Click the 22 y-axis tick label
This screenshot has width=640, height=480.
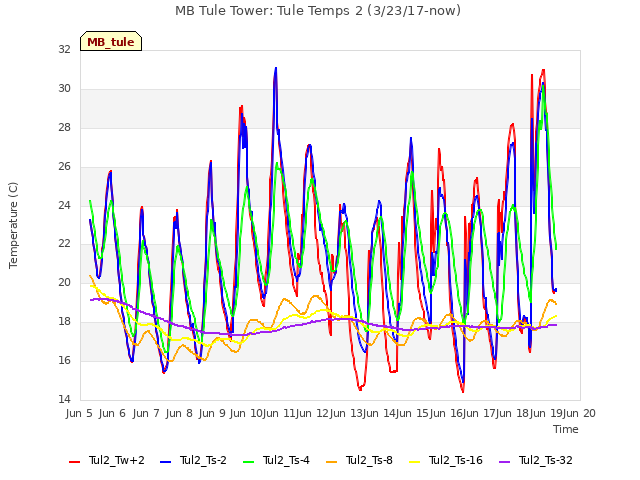(64, 244)
